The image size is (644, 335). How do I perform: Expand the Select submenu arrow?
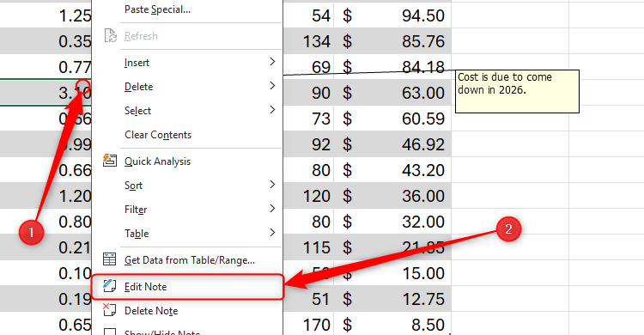pyautogui.click(x=272, y=109)
